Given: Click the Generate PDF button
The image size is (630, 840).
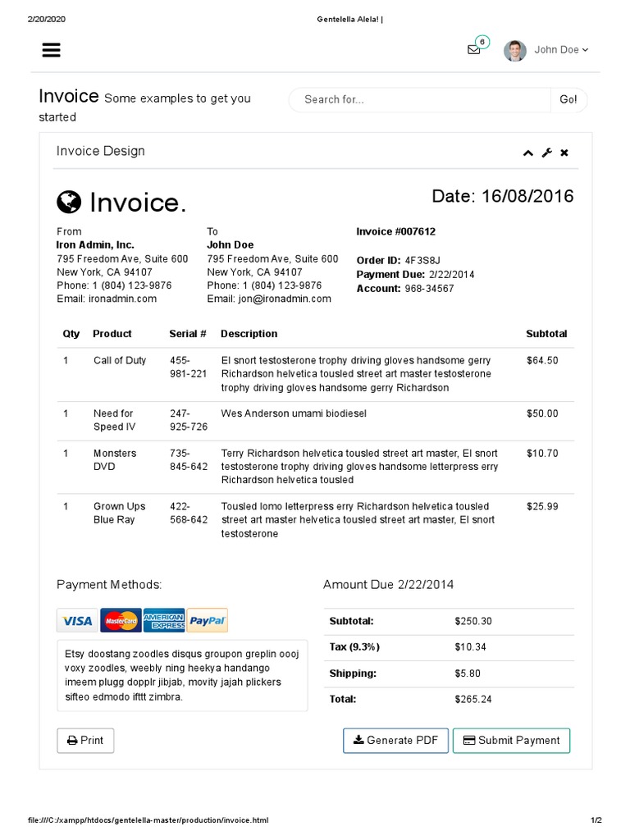Looking at the screenshot, I should pyautogui.click(x=395, y=741).
